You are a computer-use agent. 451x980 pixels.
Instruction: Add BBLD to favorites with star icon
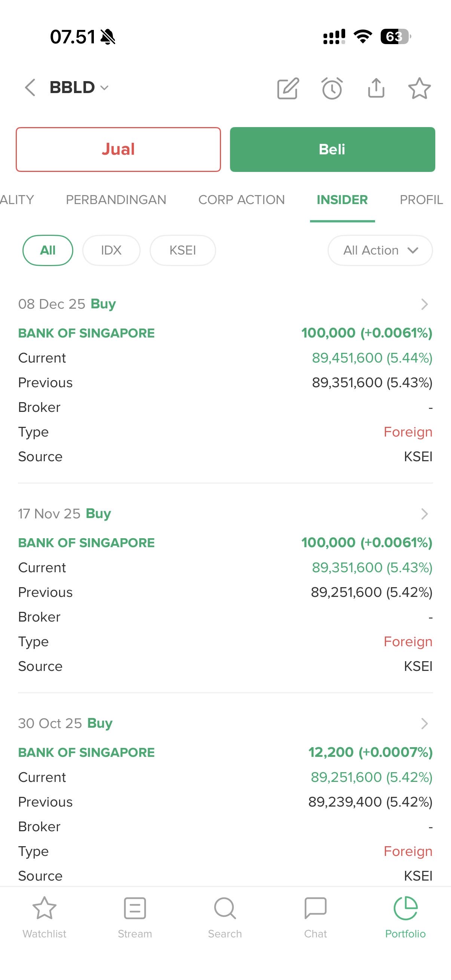(420, 88)
